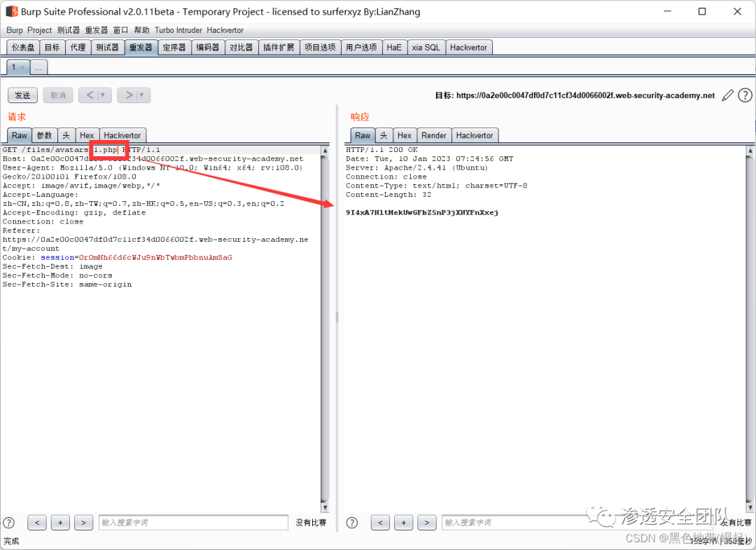
Task: Switch to the Hackvertor main tab
Action: coord(468,47)
